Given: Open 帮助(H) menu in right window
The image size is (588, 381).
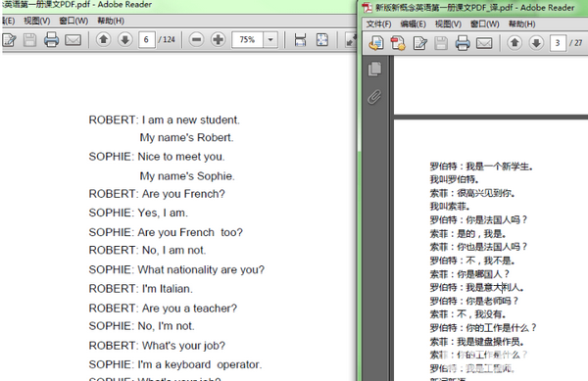Looking at the screenshot, I should coord(521,24).
